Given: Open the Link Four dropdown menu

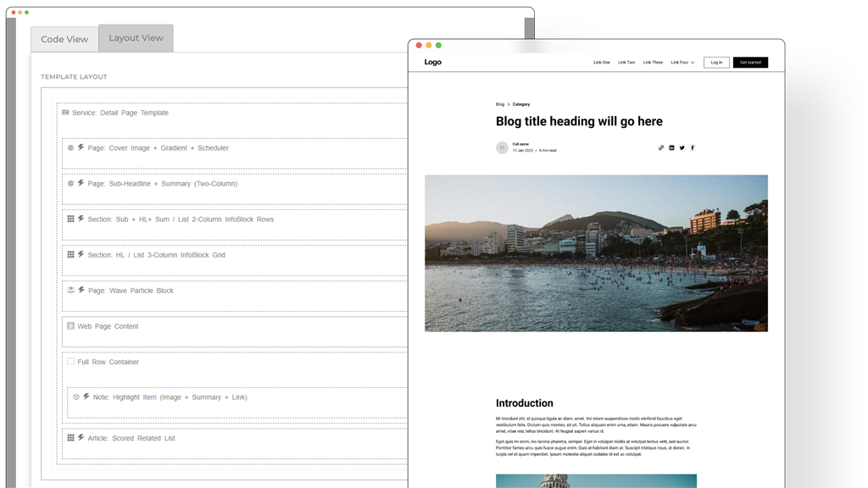Looking at the screenshot, I should (682, 63).
